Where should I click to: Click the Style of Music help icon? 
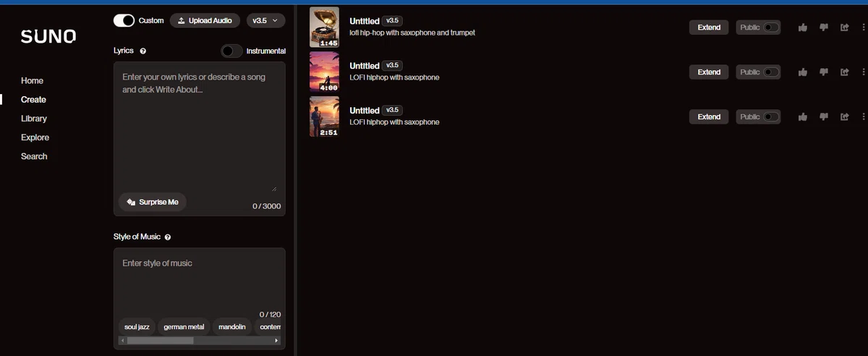(168, 237)
